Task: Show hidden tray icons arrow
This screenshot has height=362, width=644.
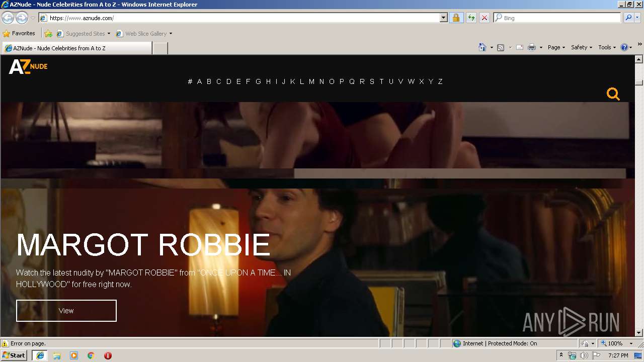Action: 561,355
